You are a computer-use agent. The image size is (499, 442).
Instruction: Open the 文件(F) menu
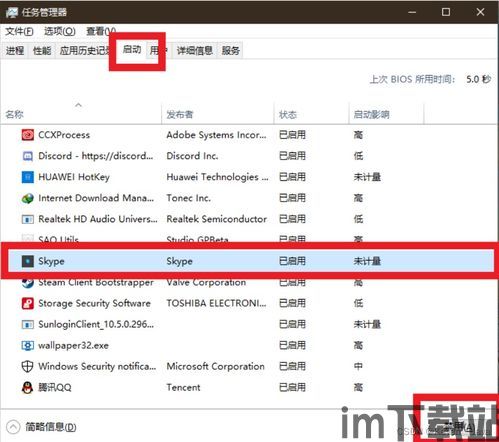[x=19, y=31]
